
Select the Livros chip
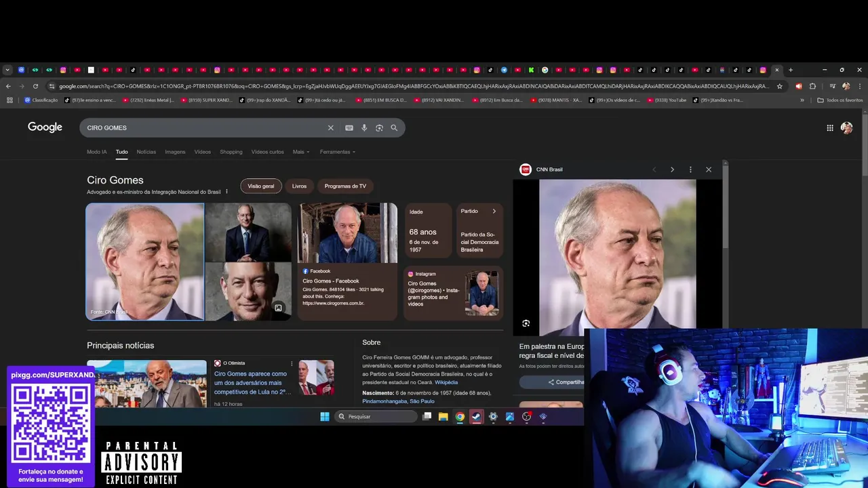tap(299, 186)
